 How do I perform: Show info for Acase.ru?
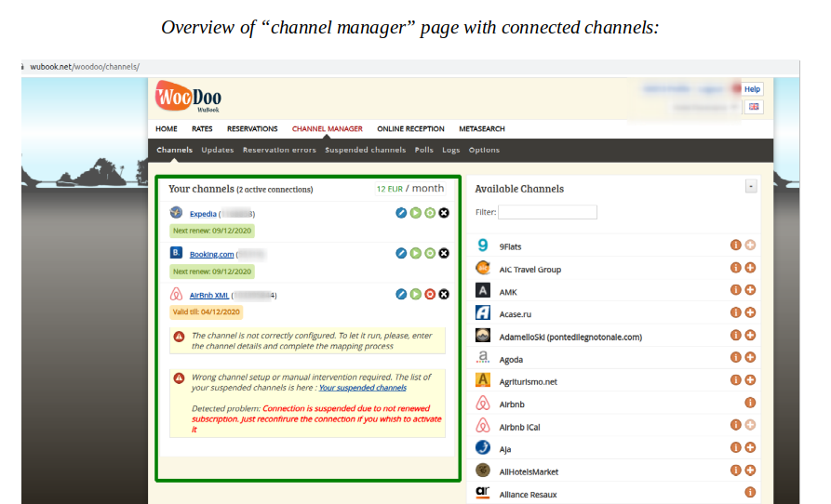[x=735, y=312]
